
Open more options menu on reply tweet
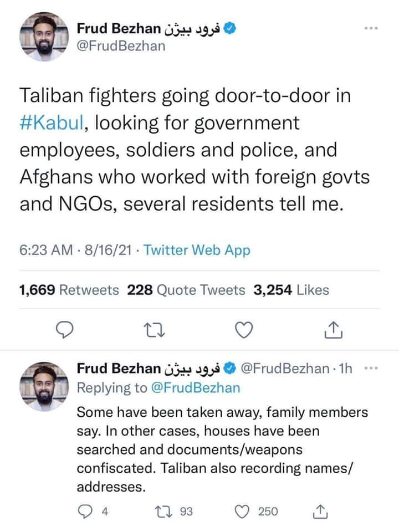(373, 369)
